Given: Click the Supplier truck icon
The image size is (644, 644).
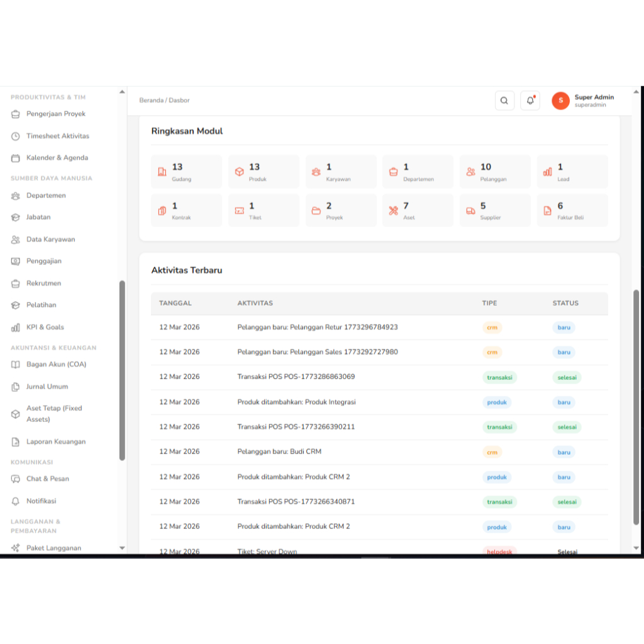Looking at the screenshot, I should (x=470, y=211).
